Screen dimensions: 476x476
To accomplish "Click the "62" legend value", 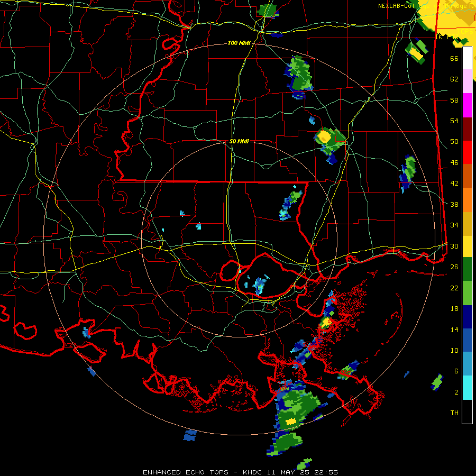I will pos(454,79).
